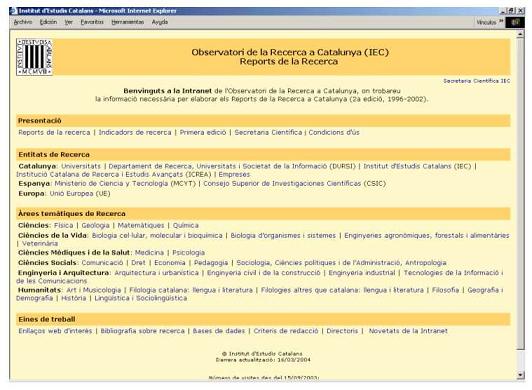Open the Ayuda menu
Image resolution: width=532 pixels, height=390 pixels.
point(160,22)
